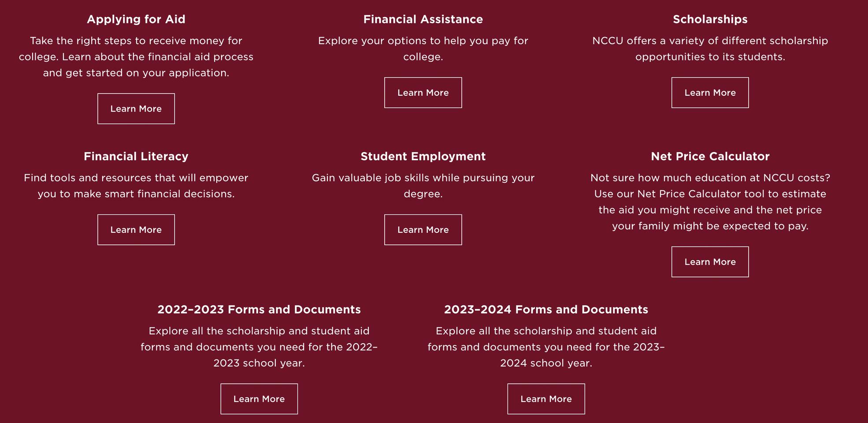Viewport: 868px width, 423px height.
Task: Click the "Gain valuable job skills" paragraph
Action: tap(423, 186)
